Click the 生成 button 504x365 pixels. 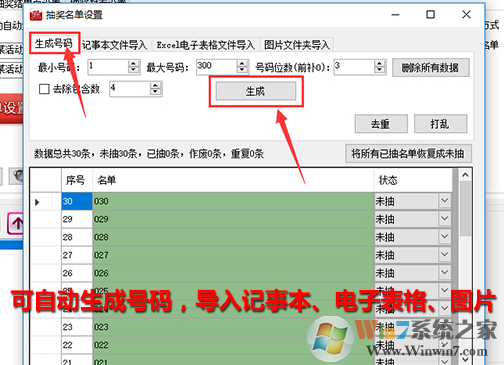coord(256,91)
